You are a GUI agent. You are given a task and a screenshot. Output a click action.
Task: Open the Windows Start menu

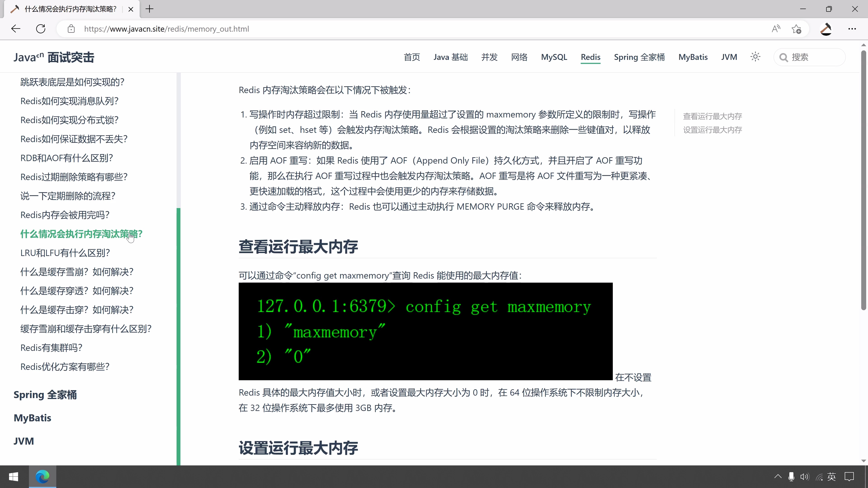pyautogui.click(x=14, y=476)
